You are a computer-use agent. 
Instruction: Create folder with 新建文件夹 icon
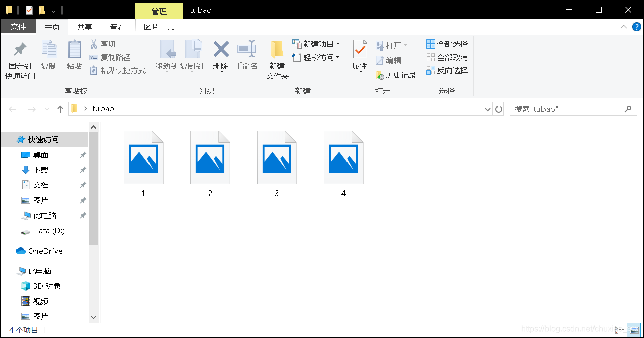277,58
